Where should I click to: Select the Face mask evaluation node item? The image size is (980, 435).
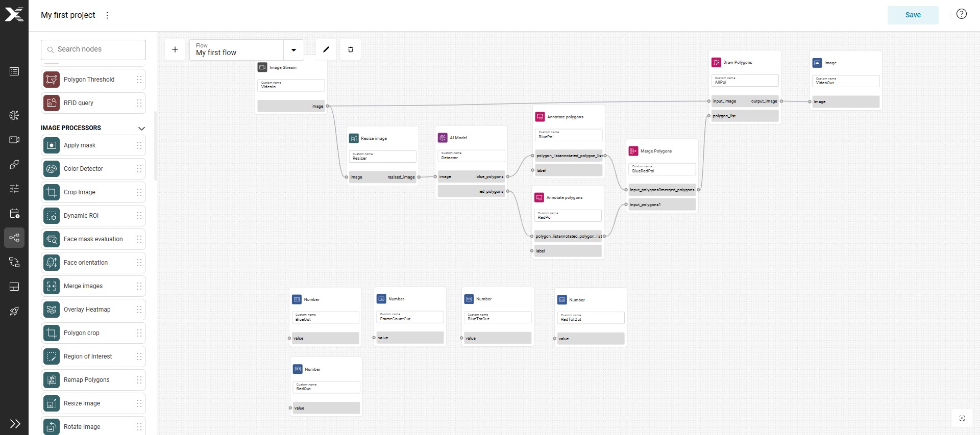pyautogui.click(x=93, y=239)
